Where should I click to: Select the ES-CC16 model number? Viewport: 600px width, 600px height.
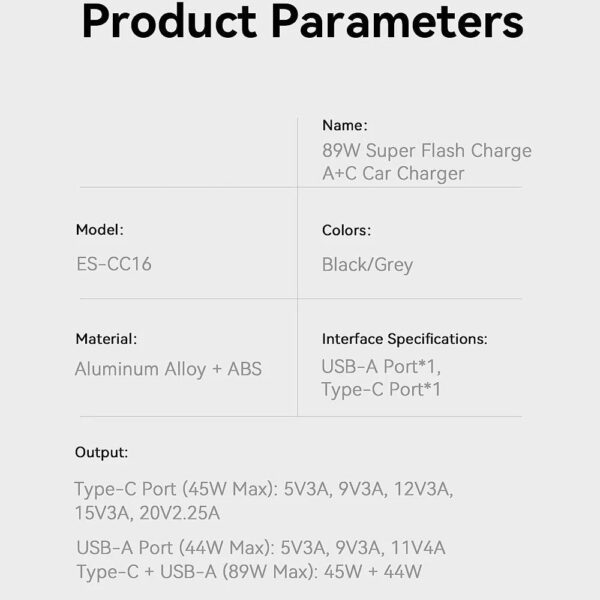(114, 264)
